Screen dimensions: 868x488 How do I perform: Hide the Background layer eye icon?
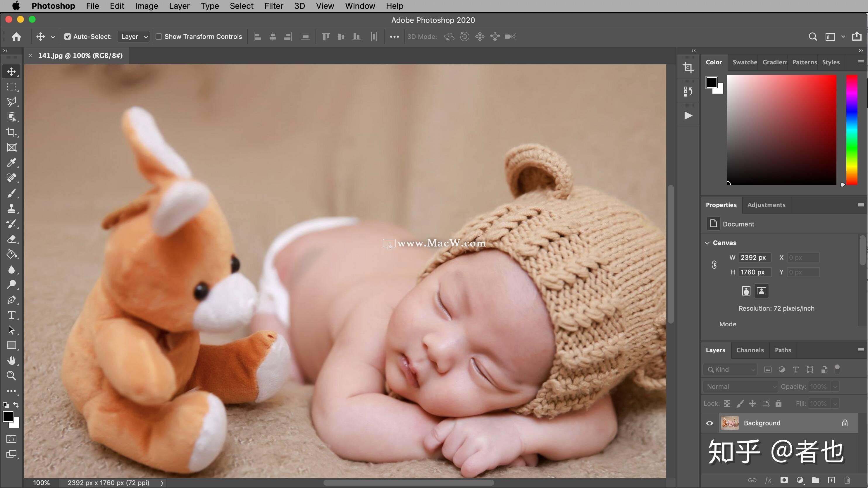pyautogui.click(x=709, y=423)
